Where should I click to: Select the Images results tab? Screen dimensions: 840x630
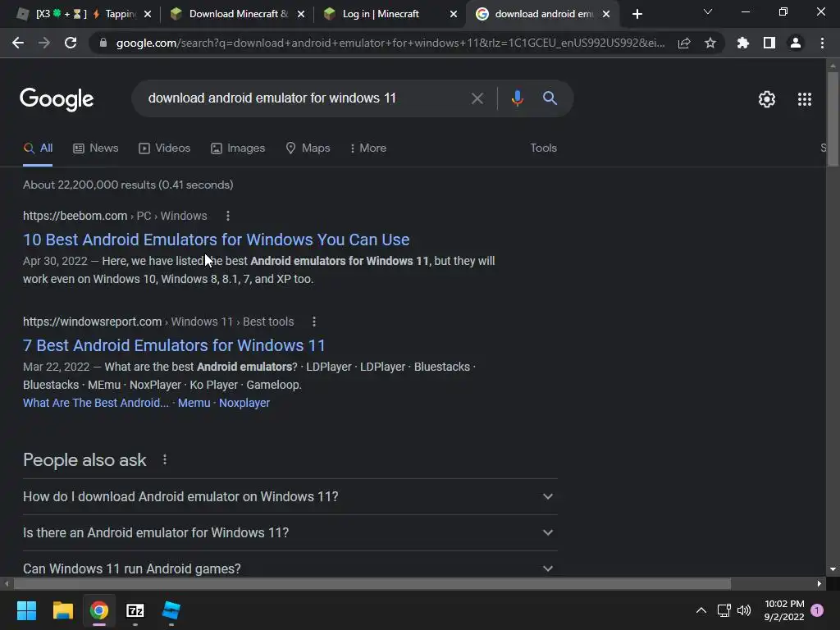(x=238, y=148)
